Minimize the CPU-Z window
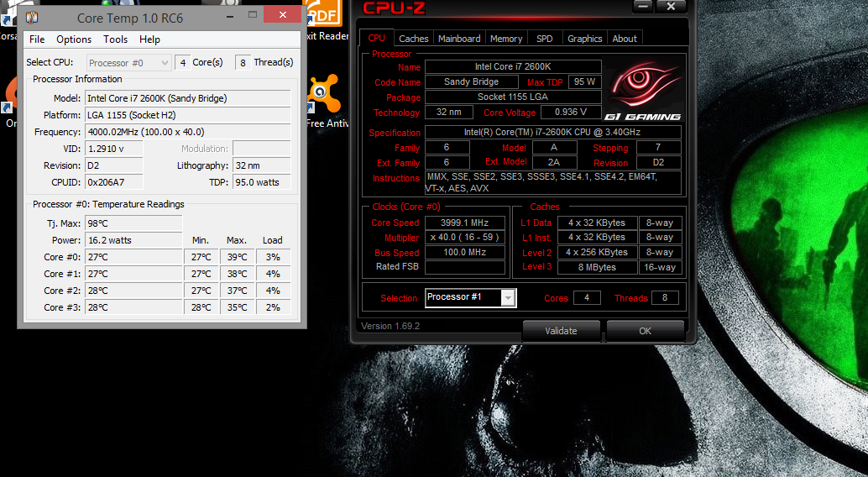Screen dimensions: 868x477 coord(643,7)
